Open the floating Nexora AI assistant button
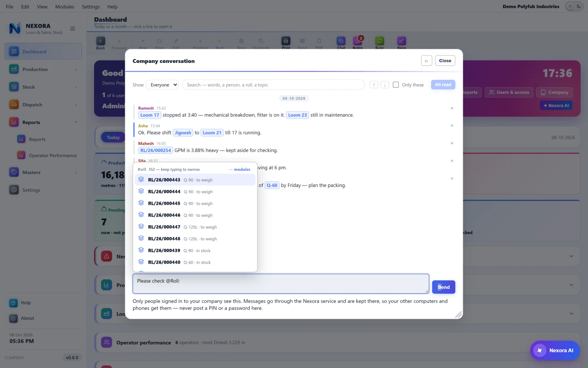Viewport: 588px width, 368px height. (555, 350)
